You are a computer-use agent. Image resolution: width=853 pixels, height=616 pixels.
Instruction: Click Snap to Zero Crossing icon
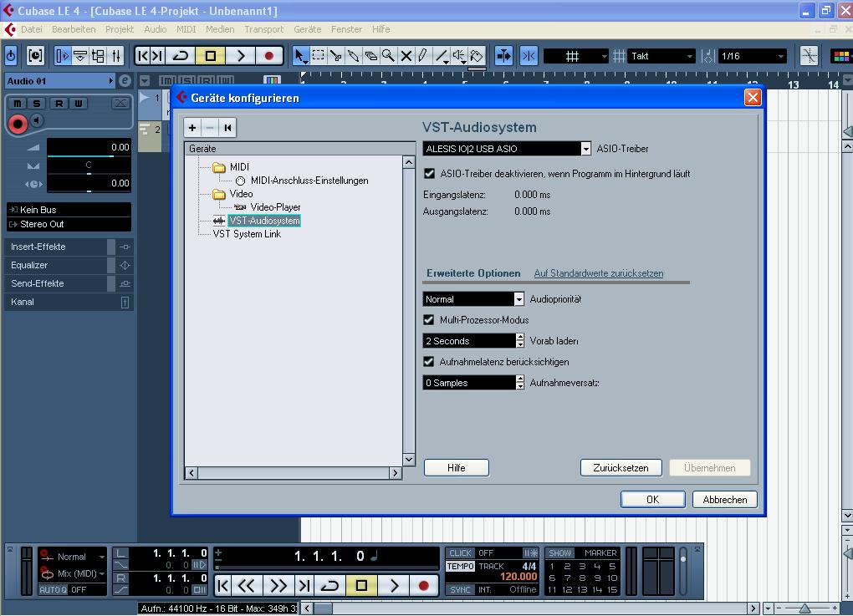pos(810,55)
